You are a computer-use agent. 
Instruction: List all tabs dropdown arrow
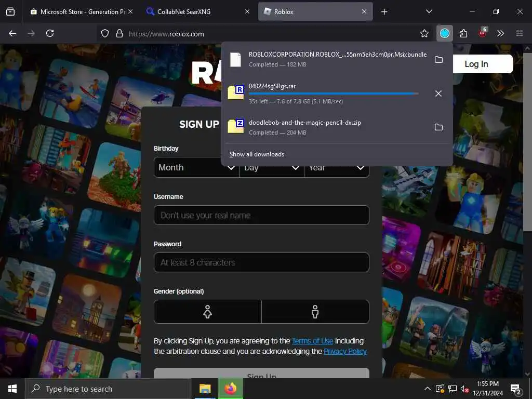point(429,11)
